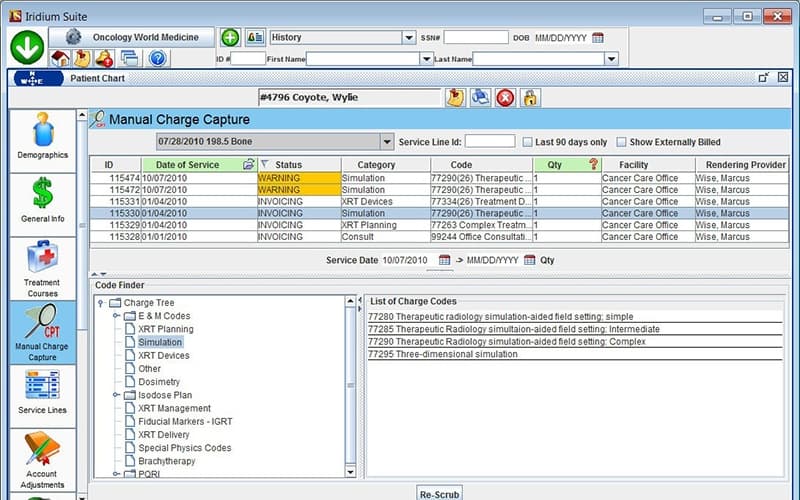Add new patient with green plus
The image size is (800, 500).
pos(230,37)
